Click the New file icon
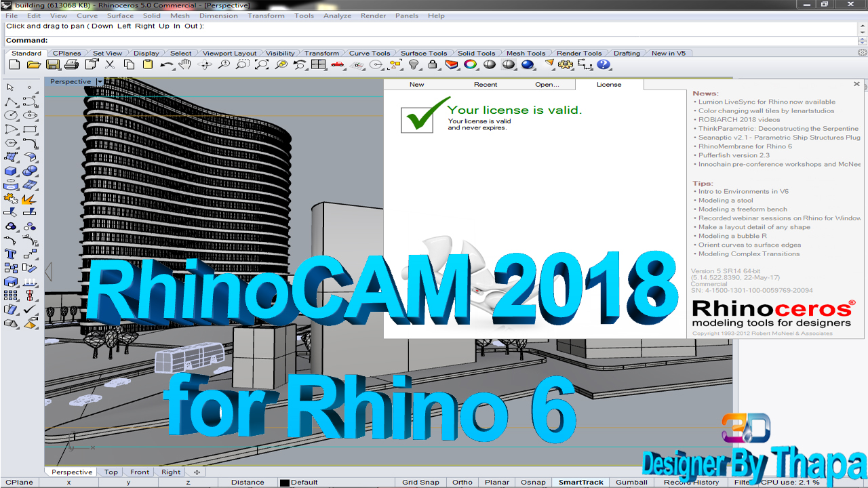Viewport: 868px width, 488px height. click(x=15, y=65)
